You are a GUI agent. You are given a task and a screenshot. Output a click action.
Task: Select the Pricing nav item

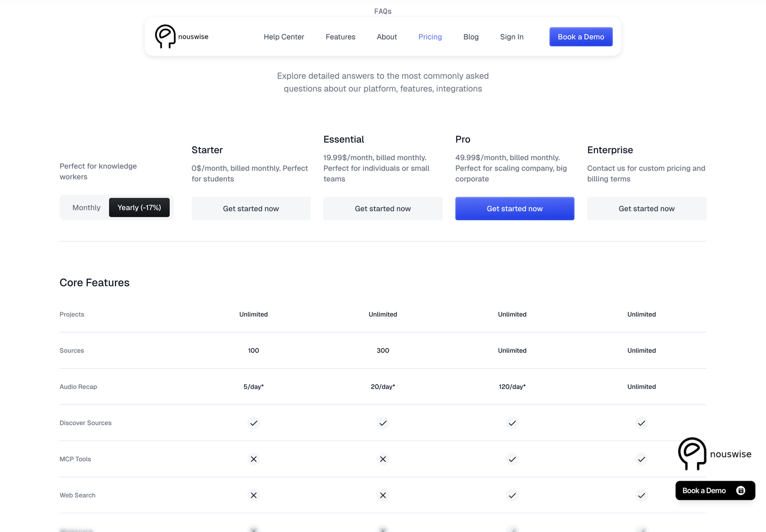coord(430,37)
